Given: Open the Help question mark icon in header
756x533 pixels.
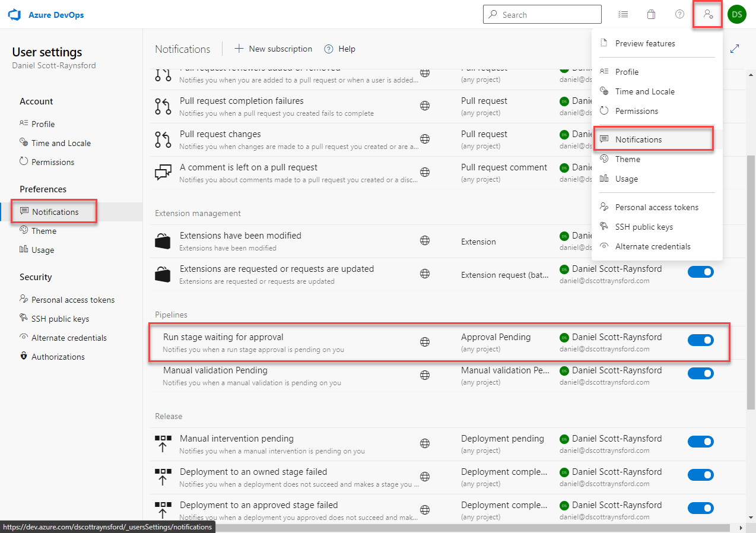Looking at the screenshot, I should point(679,14).
